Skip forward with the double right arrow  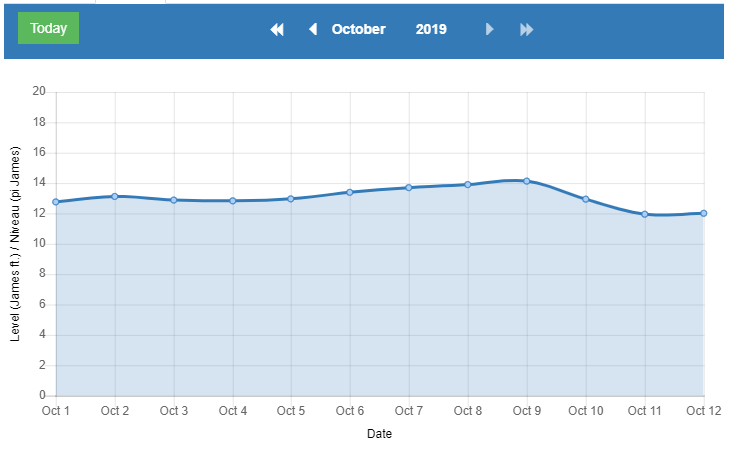[526, 30]
